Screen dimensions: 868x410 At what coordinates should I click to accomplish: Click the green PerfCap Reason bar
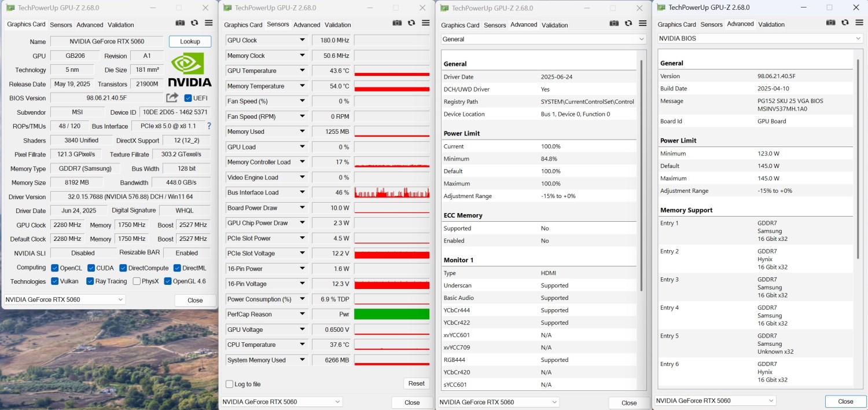[x=392, y=314]
